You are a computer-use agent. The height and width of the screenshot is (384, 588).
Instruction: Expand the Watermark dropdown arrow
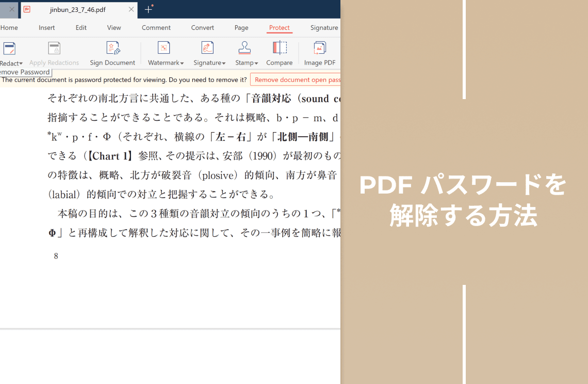click(182, 63)
